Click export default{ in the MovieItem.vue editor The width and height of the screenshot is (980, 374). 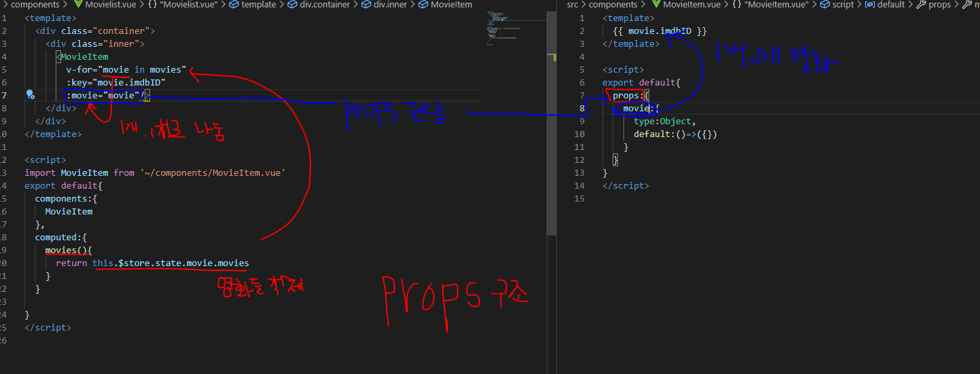click(x=642, y=82)
